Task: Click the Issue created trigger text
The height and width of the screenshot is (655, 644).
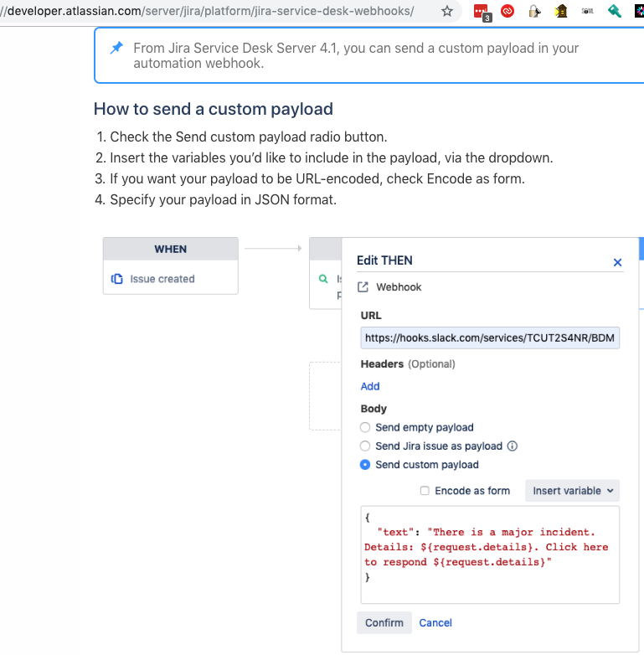Action: (162, 279)
